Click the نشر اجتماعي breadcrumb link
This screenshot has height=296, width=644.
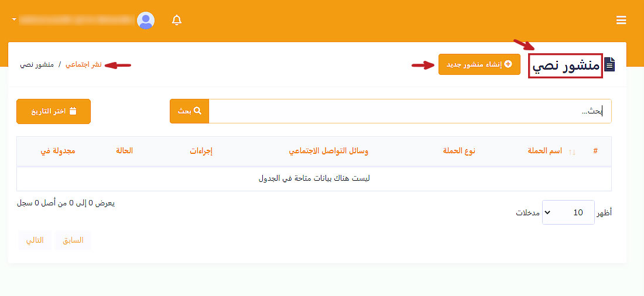pyautogui.click(x=84, y=64)
